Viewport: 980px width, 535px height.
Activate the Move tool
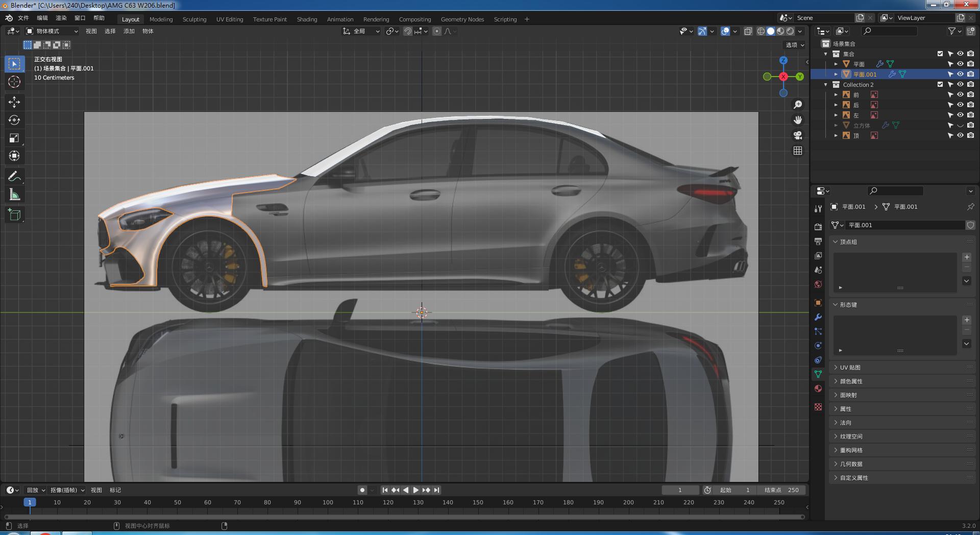(14, 102)
